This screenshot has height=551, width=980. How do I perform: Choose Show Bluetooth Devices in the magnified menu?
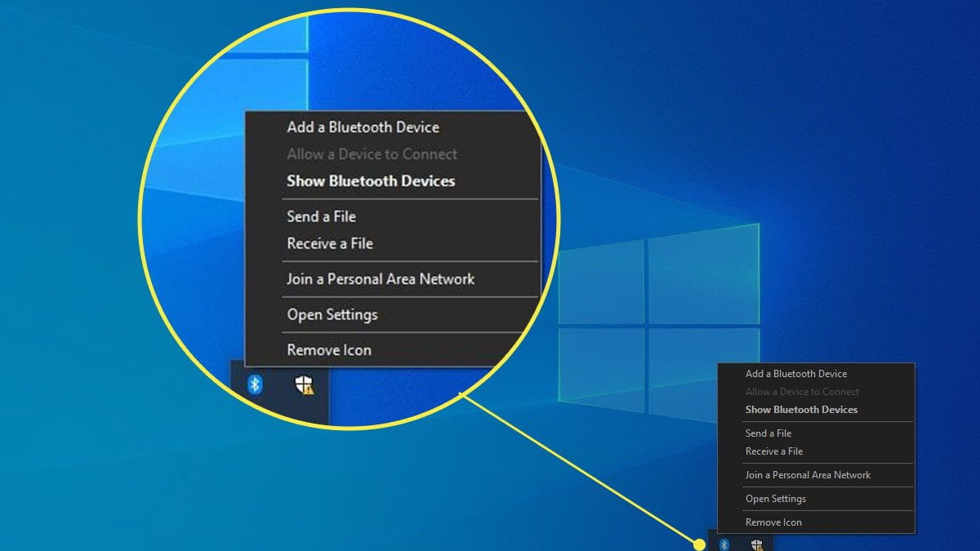[x=371, y=181]
